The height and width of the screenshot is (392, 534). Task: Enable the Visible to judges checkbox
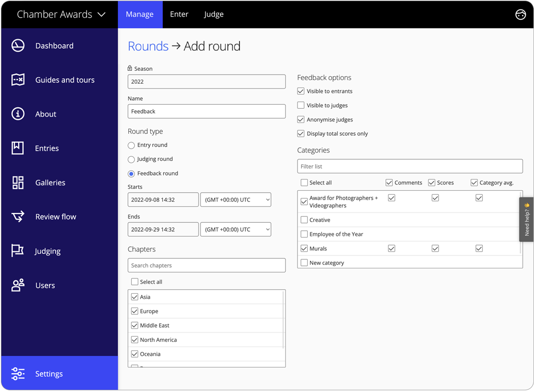pyautogui.click(x=301, y=105)
